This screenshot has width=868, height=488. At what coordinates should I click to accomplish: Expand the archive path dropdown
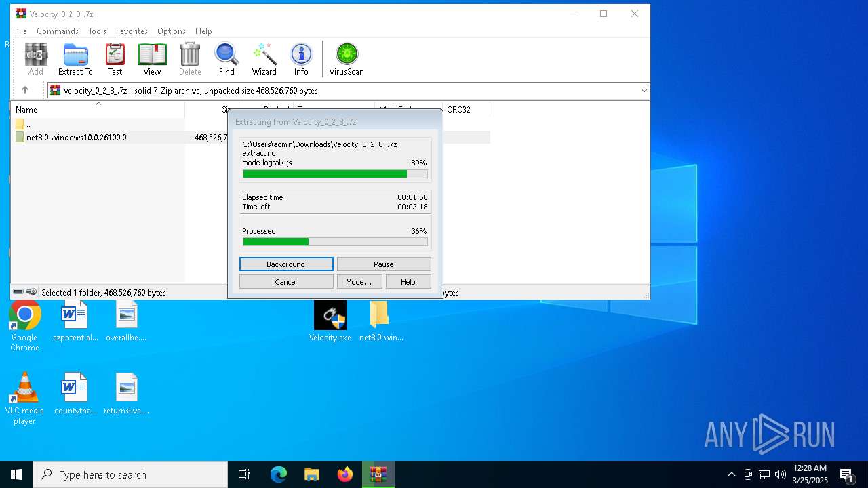click(644, 90)
